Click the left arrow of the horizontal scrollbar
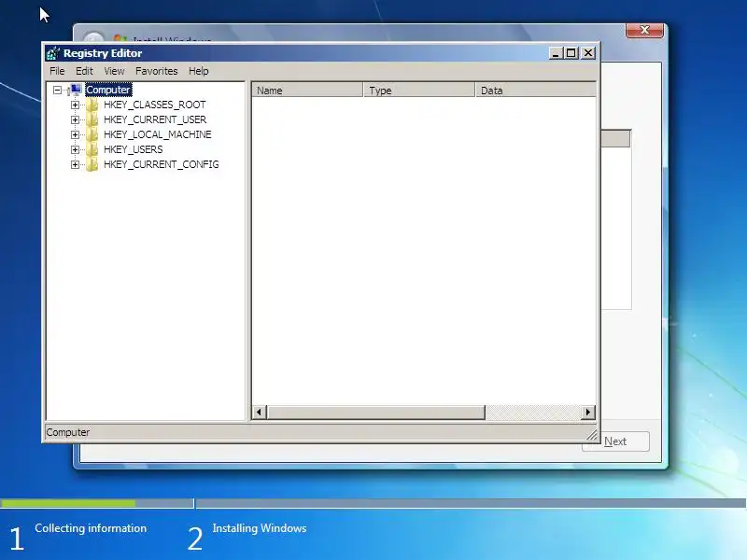 [x=260, y=412]
